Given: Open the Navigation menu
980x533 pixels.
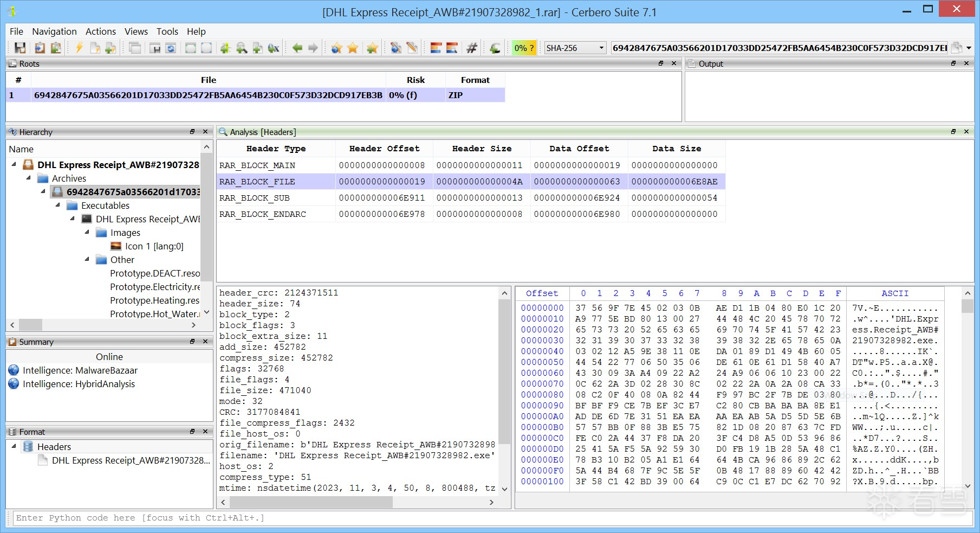Looking at the screenshot, I should tap(54, 31).
